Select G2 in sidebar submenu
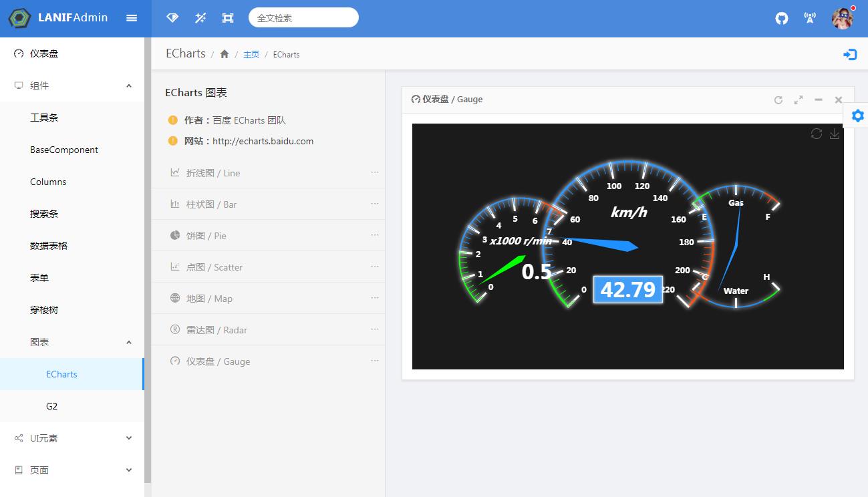Image resolution: width=868 pixels, height=497 pixels. [71, 406]
